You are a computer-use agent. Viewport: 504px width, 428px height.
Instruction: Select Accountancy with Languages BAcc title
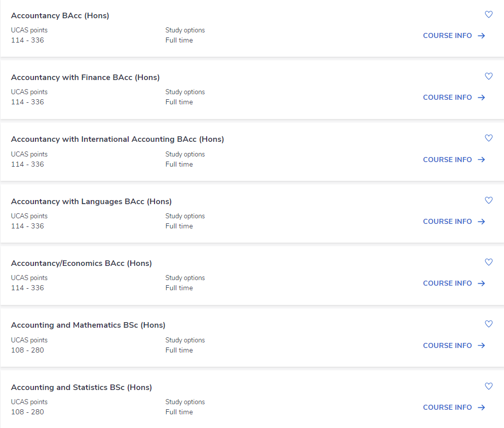91,202
